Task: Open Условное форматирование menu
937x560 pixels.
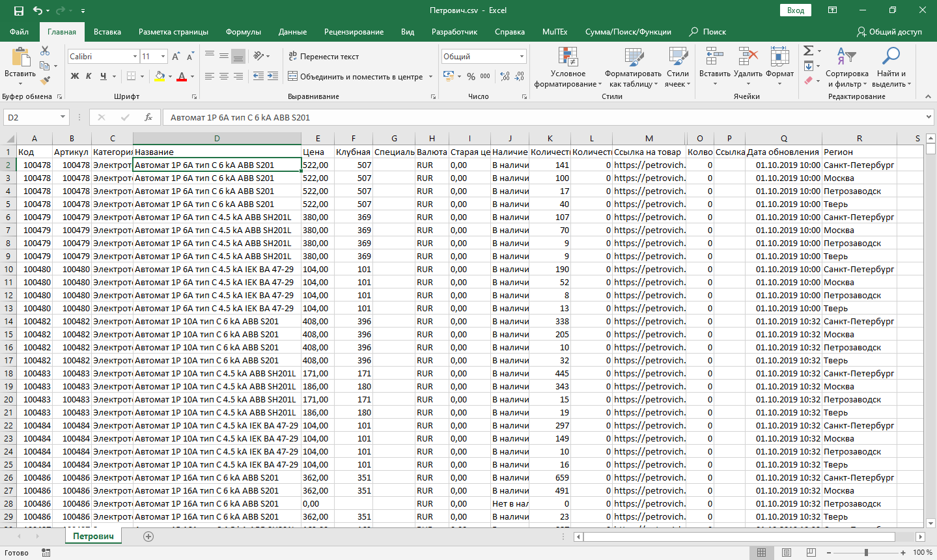Action: point(568,67)
